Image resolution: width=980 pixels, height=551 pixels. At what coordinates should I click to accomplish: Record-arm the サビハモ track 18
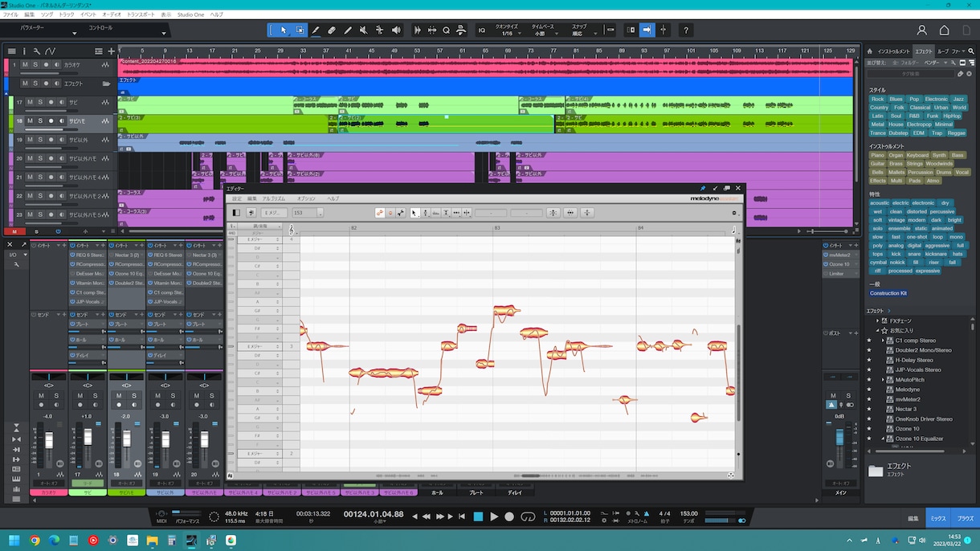point(51,121)
